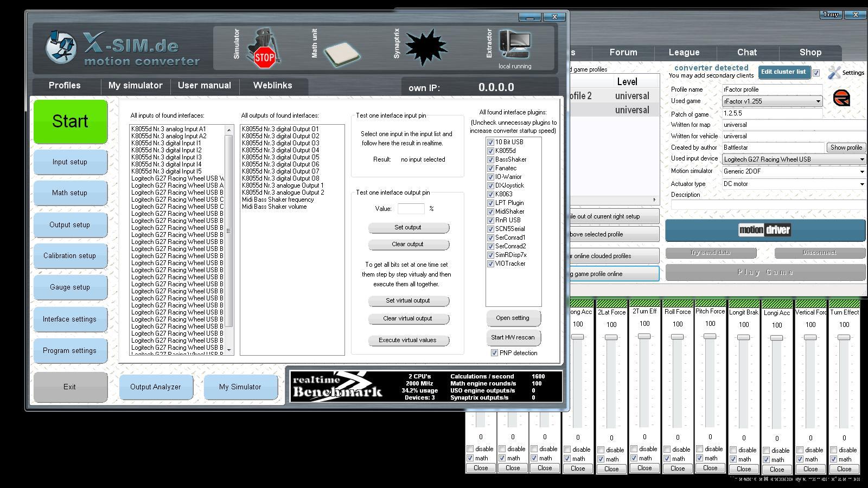
Task: Open the Used input device dropdown
Action: [861, 159]
